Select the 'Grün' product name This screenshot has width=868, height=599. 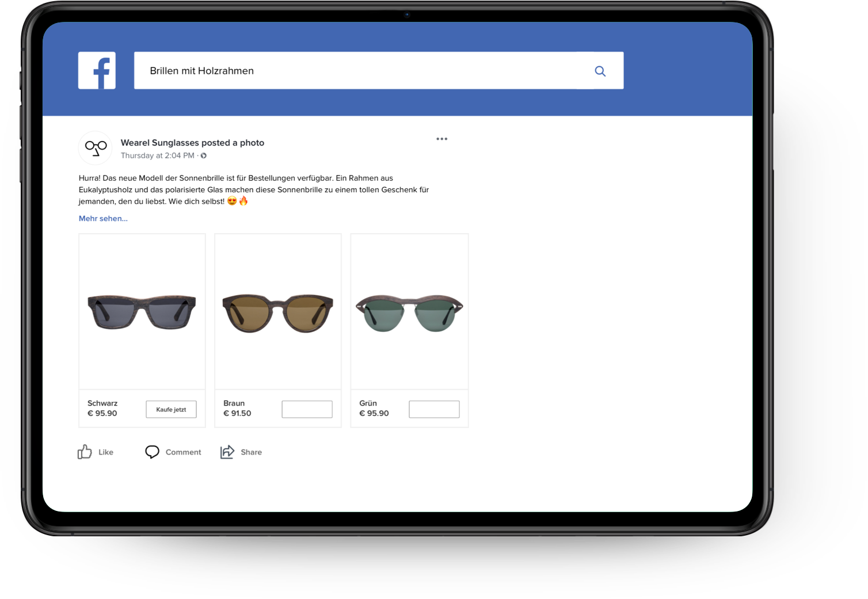tap(368, 403)
